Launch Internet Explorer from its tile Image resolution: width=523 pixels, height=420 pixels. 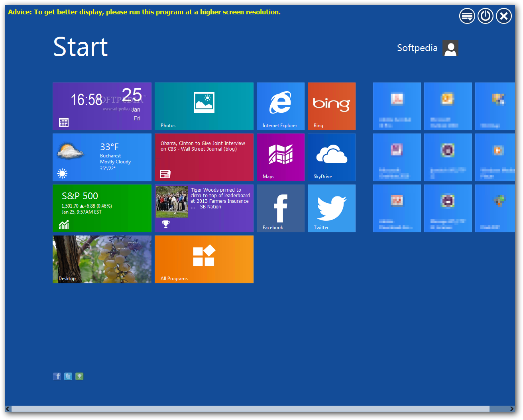coord(280,106)
